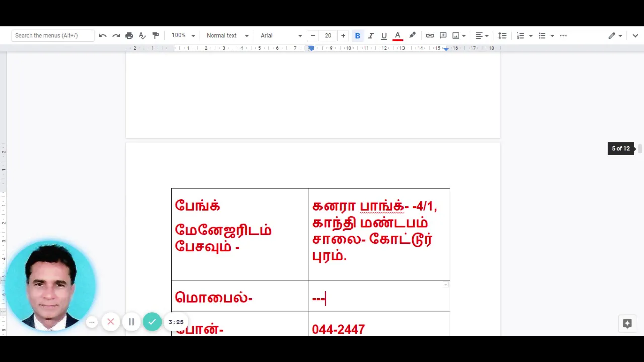Click the Redo arrow icon
The image size is (644, 362).
pos(116,36)
